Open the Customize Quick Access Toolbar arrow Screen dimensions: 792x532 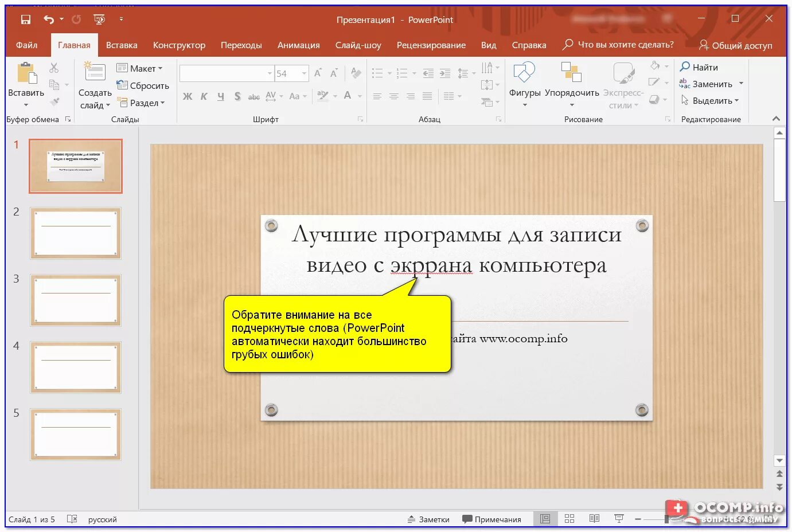pyautogui.click(x=121, y=19)
